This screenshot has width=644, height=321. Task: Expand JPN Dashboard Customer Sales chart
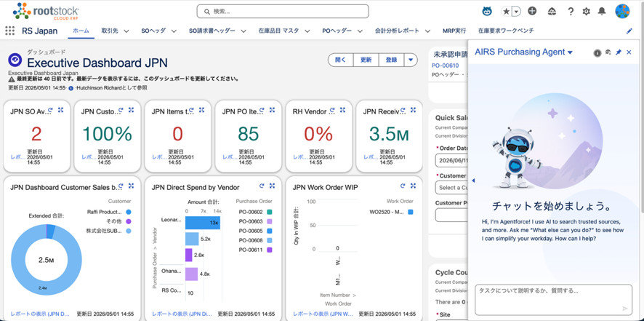pos(132,186)
